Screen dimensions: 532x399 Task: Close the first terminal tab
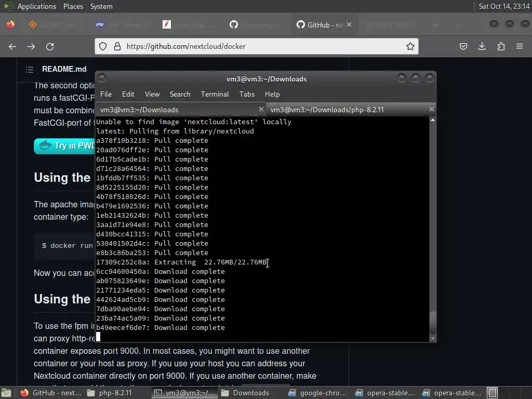point(261,109)
